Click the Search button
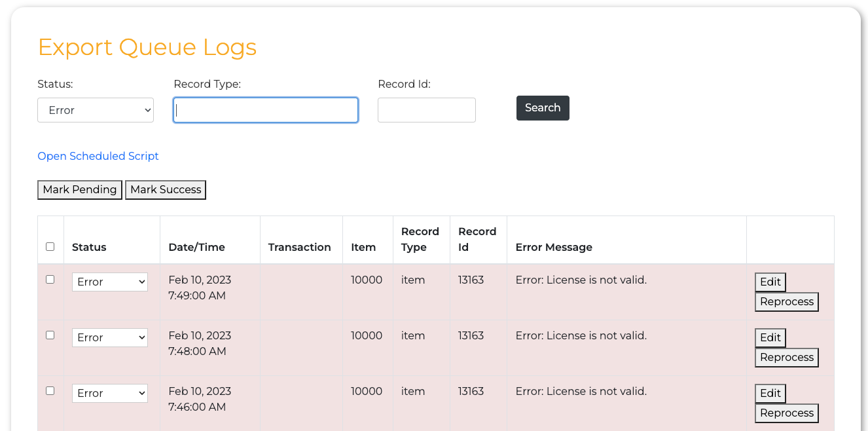 (542, 108)
